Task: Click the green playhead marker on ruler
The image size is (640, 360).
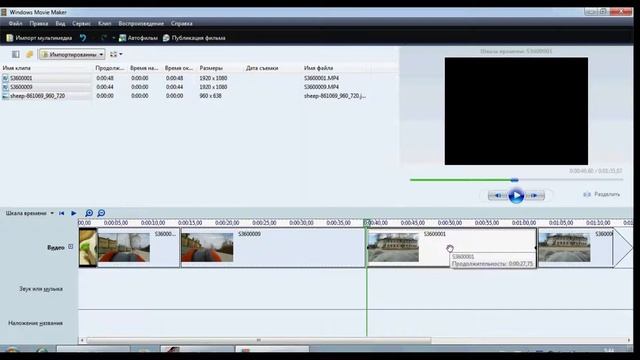Action: click(x=367, y=222)
